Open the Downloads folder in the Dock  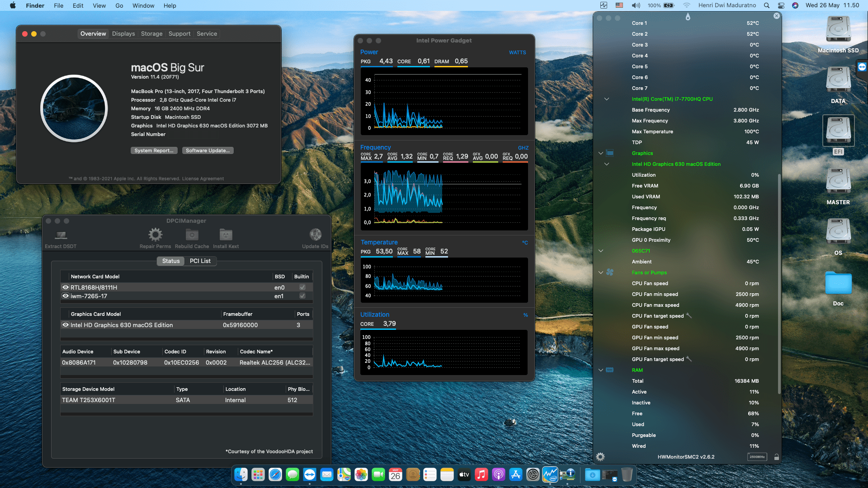pyautogui.click(x=593, y=474)
